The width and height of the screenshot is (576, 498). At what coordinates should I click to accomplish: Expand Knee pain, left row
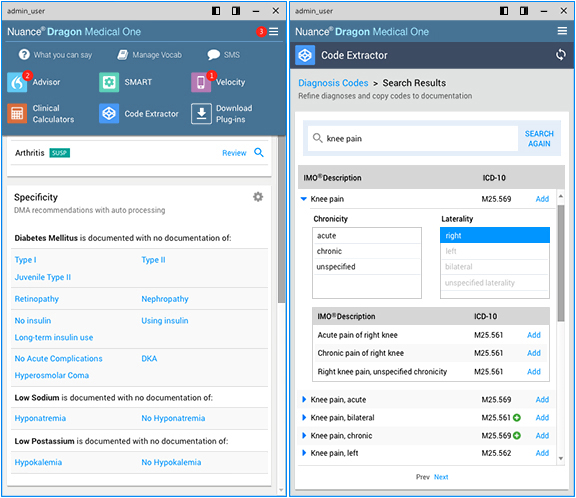[304, 453]
